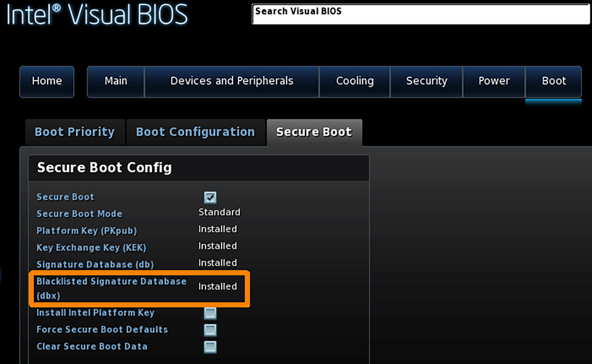The width and height of the screenshot is (592, 364).
Task: Switch to the Main tab
Action: coord(116,81)
